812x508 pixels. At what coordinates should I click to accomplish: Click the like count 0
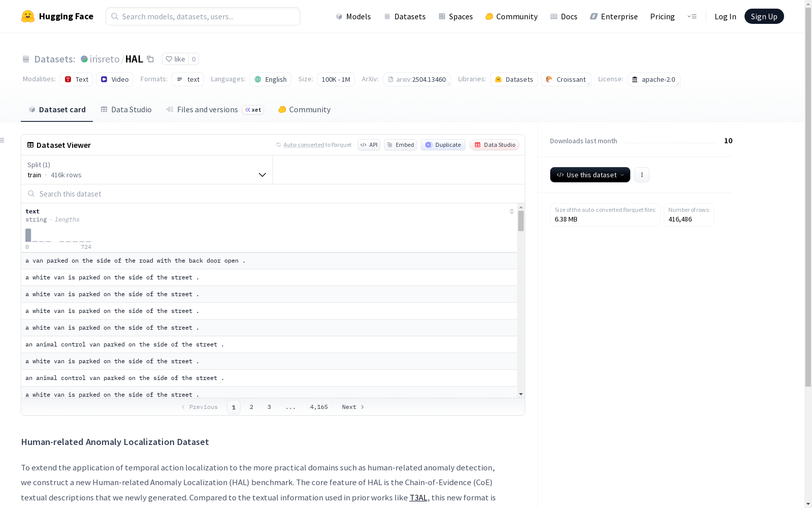(193, 59)
